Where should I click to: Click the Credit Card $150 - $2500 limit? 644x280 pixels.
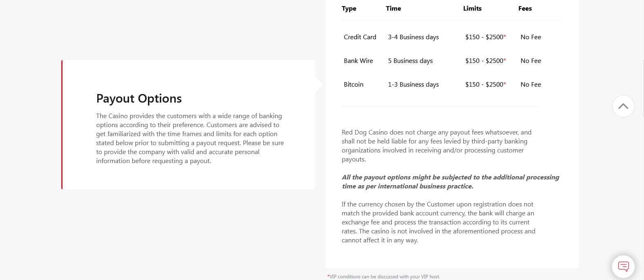point(485,37)
